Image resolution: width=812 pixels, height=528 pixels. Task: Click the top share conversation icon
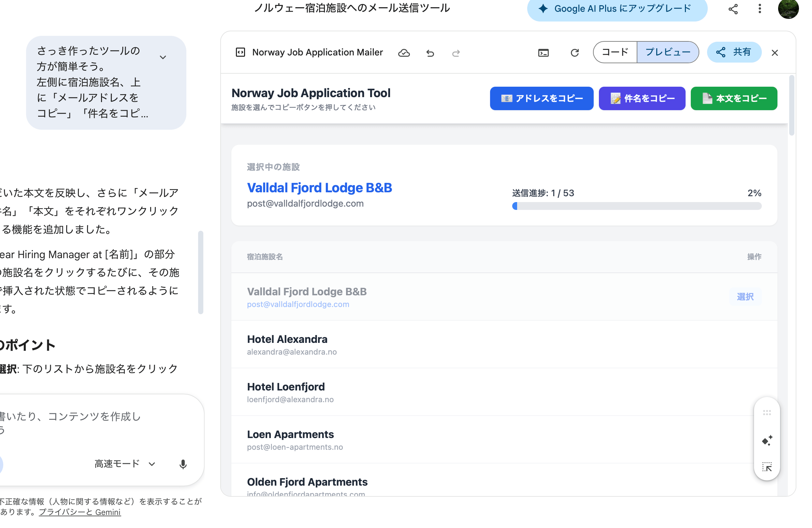pyautogui.click(x=733, y=9)
